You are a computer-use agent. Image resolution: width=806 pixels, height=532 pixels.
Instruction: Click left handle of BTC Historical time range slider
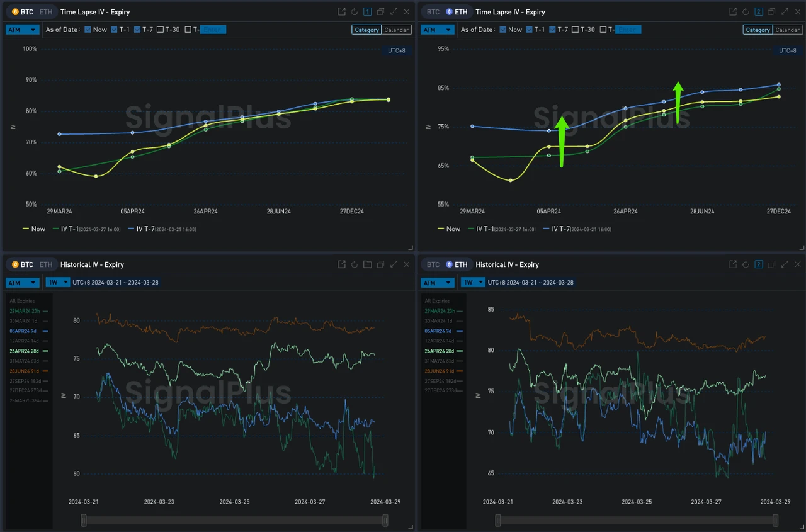pos(84,520)
